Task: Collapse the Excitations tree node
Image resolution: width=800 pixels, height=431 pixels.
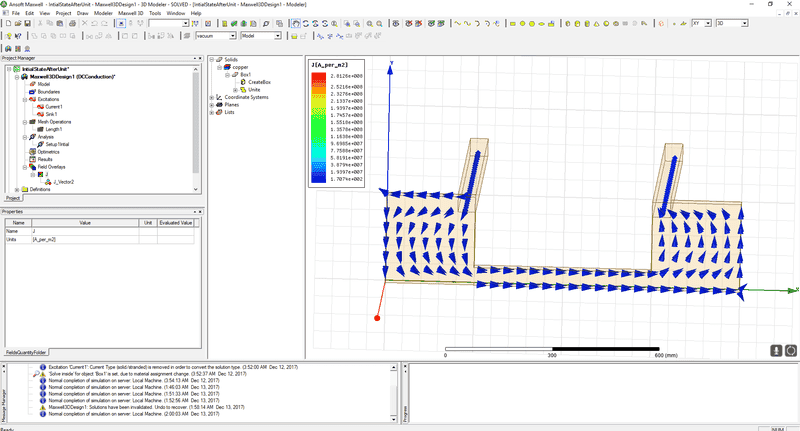Action: pyautogui.click(x=23, y=100)
